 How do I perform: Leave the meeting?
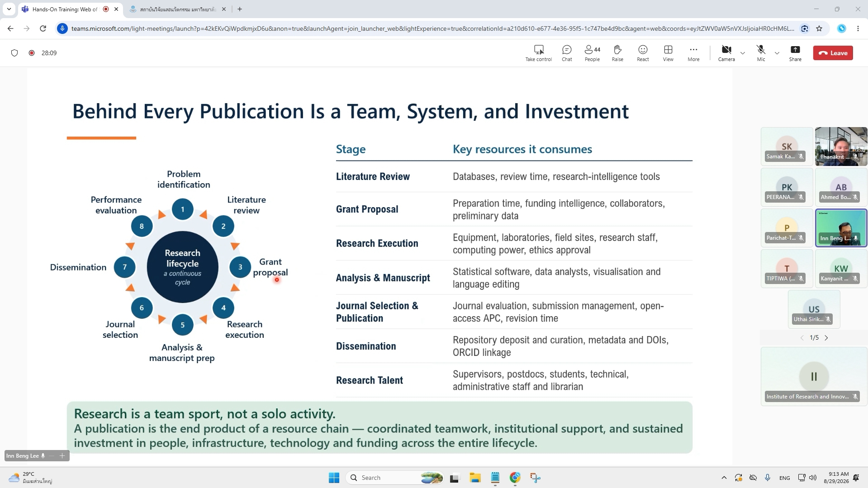click(x=833, y=53)
